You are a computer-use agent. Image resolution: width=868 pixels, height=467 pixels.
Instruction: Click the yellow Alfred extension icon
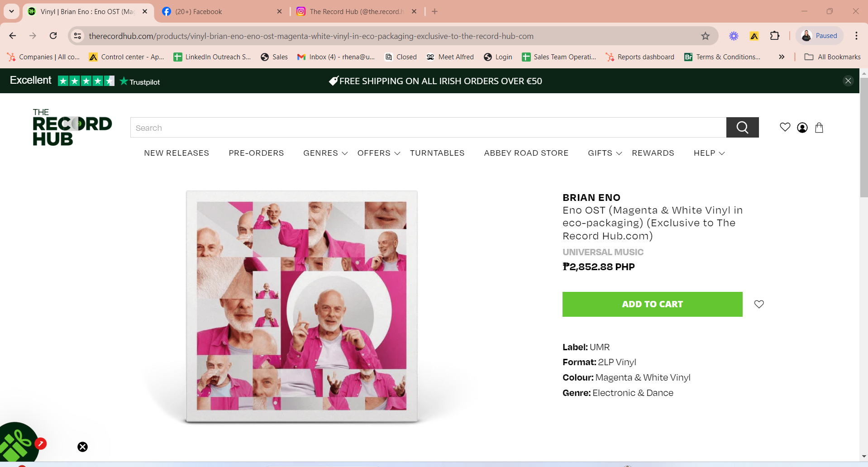click(754, 36)
